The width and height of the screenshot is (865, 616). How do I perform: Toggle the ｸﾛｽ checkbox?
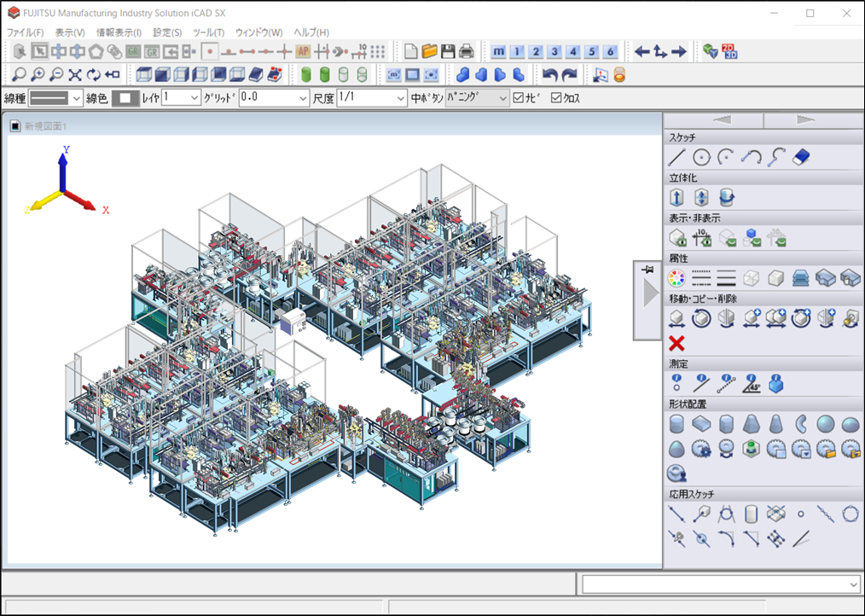(x=557, y=98)
